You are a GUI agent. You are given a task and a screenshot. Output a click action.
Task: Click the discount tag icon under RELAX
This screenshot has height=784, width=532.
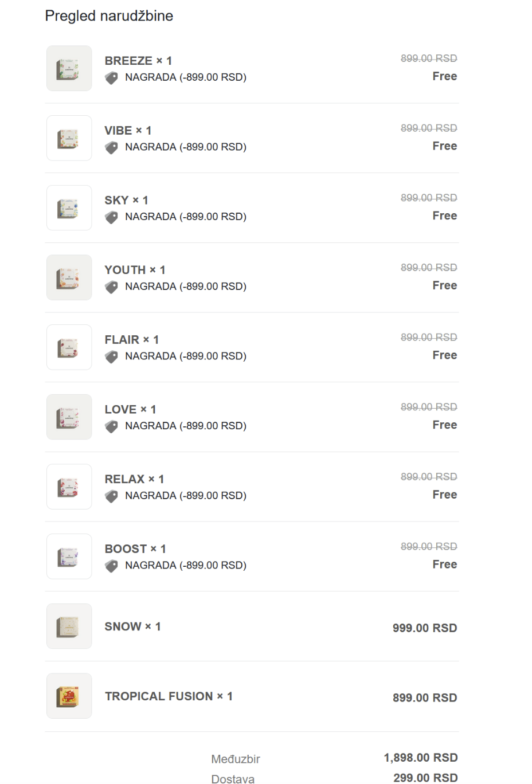(111, 496)
